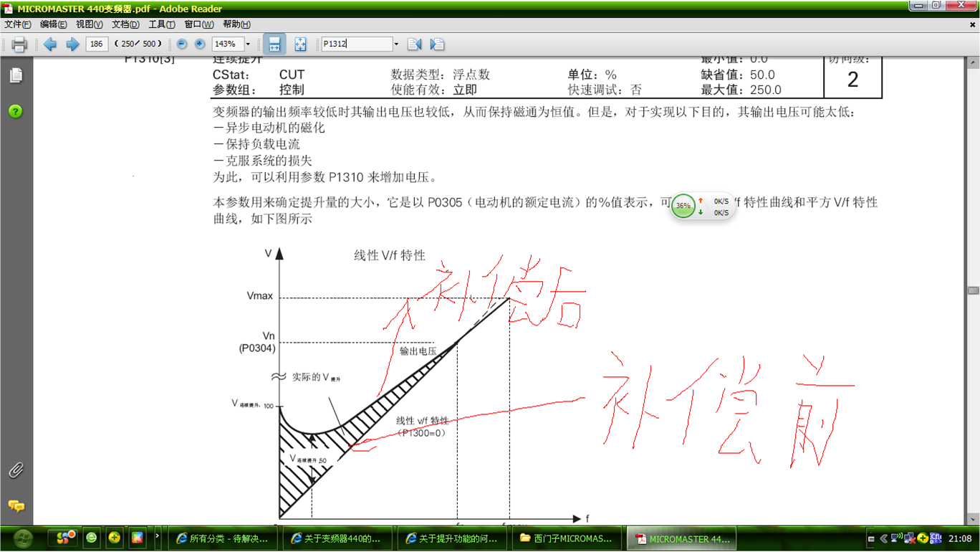Click the CUT value next to CStat
Viewport: 980px width, 552px height.
(x=292, y=75)
